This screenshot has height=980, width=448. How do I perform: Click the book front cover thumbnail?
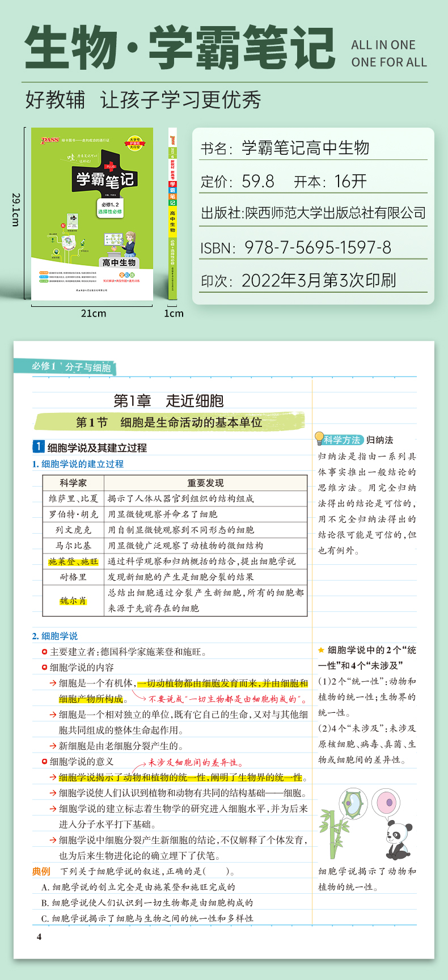[92, 214]
